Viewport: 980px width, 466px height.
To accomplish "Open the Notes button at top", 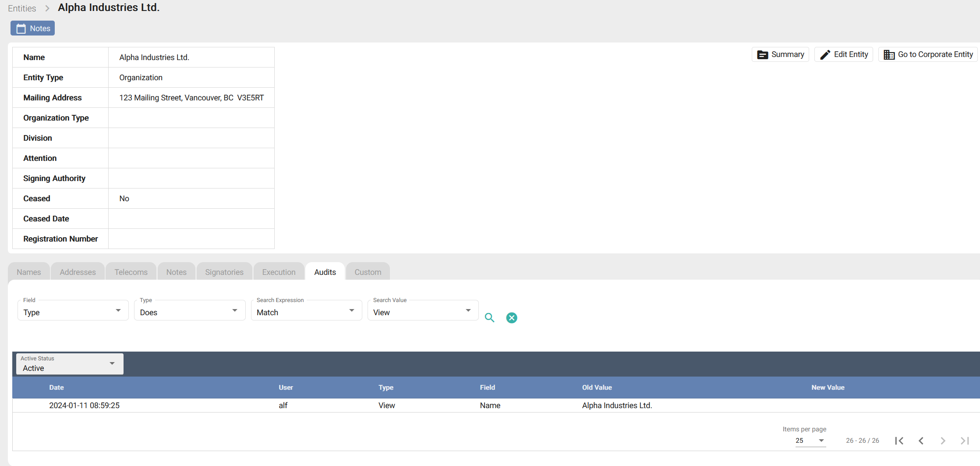I will pos(33,28).
